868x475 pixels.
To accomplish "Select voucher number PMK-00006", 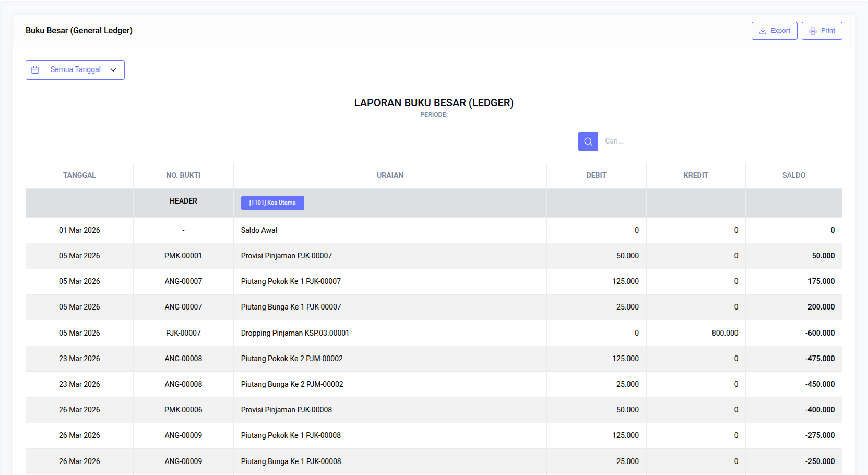I will point(183,410).
